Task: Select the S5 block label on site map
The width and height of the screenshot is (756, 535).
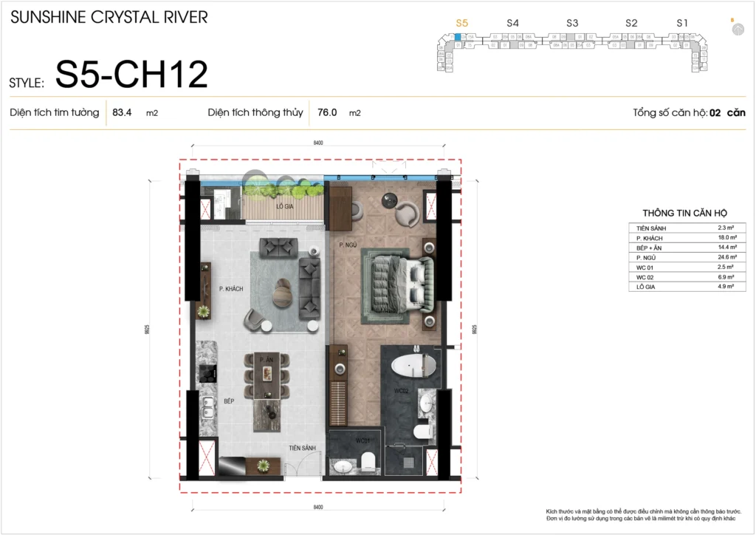Action: pos(462,24)
